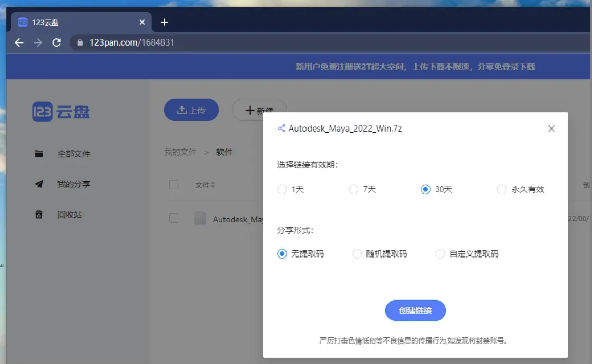This screenshot has width=592, height=364.
Task: Click the 分享形式 label
Action: [x=295, y=230]
